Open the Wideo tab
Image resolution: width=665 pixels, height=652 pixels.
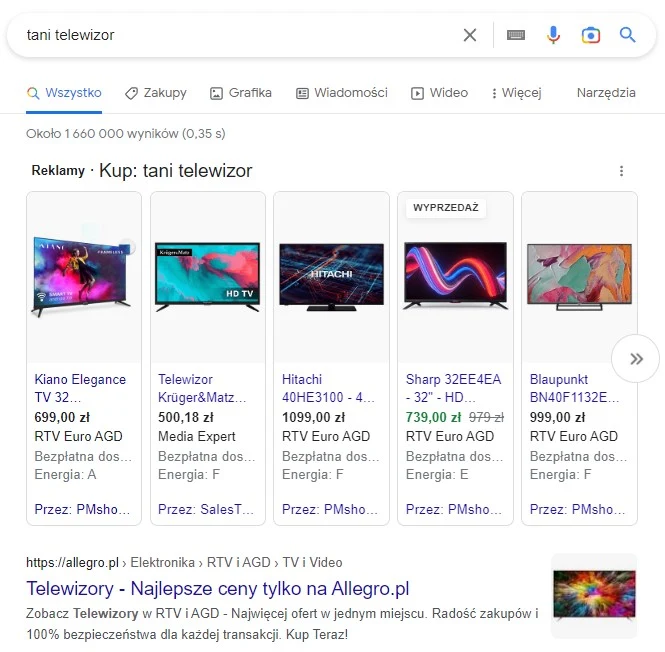click(439, 93)
